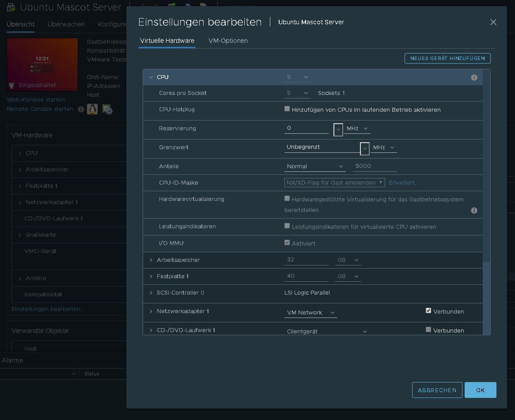The image size is (515, 420).
Task: Click the VM icon beside Ubuntu Mascot Server title
Action: 11,8
